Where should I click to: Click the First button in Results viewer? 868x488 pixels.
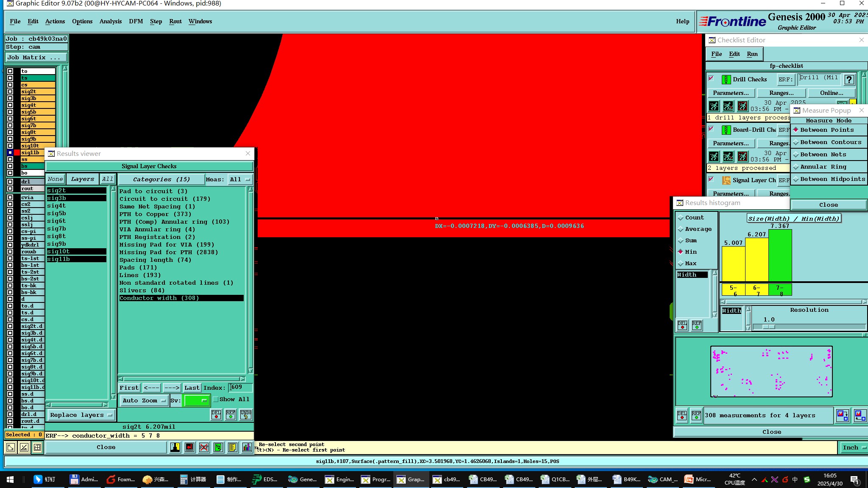(129, 388)
